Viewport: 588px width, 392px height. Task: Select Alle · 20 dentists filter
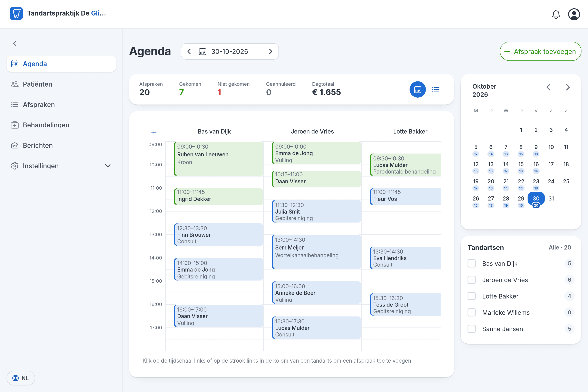pos(560,247)
